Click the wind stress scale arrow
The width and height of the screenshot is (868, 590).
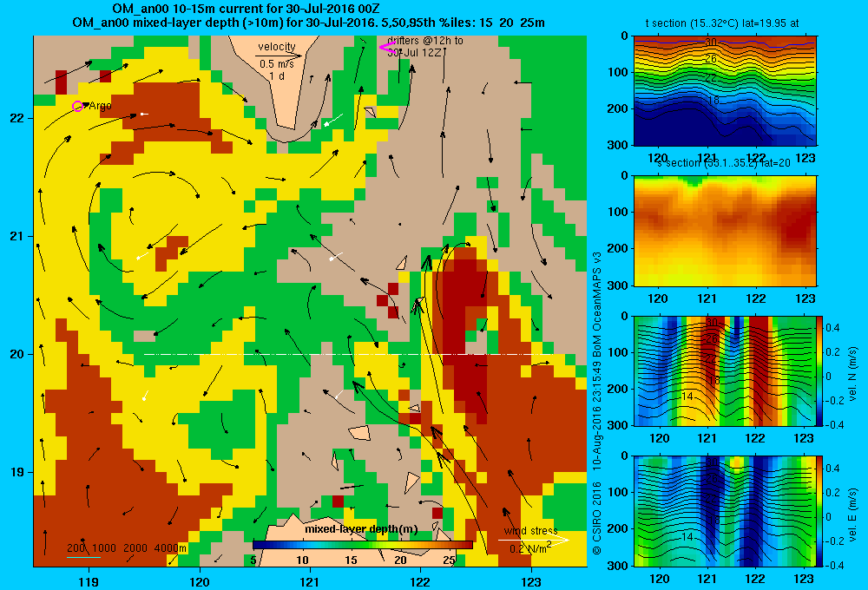(x=533, y=540)
